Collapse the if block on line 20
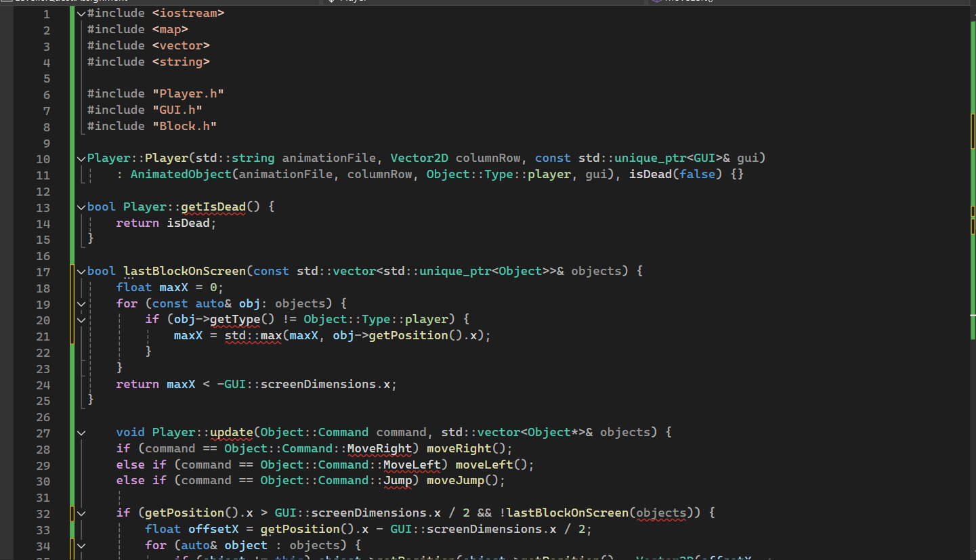This screenshot has height=560, width=976. pos(81,319)
